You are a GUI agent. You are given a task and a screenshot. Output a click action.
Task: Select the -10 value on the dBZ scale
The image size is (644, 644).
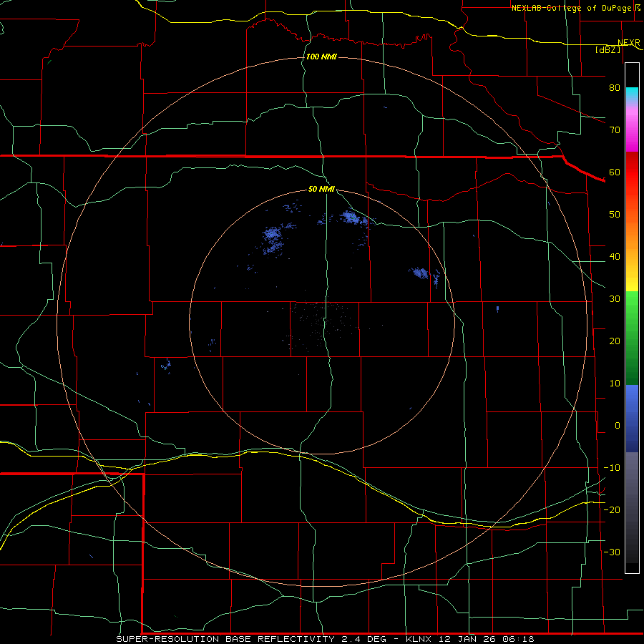click(x=612, y=468)
